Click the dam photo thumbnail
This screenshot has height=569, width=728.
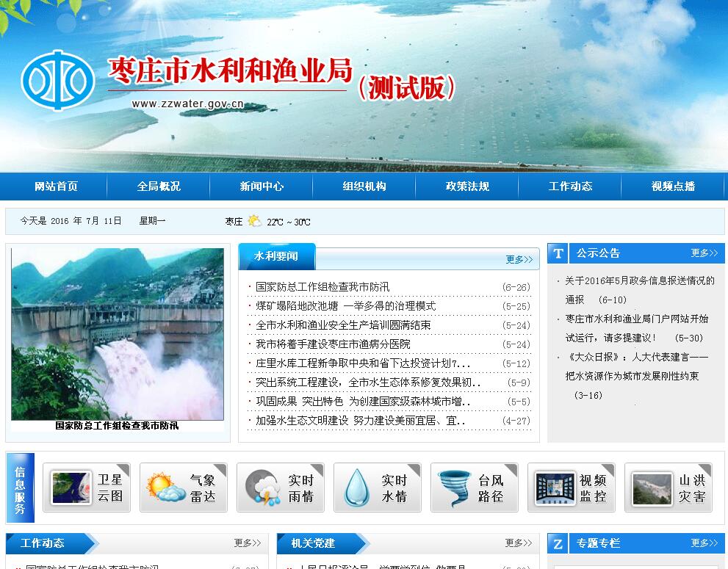click(x=118, y=334)
